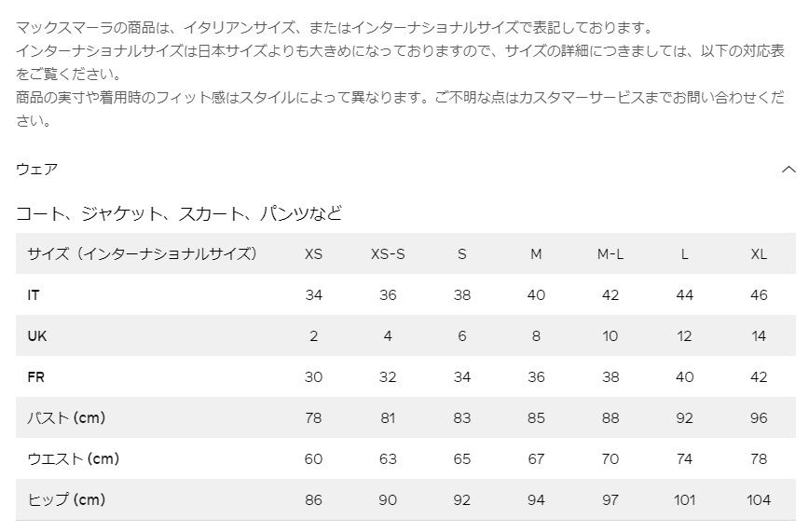Select the UK row label
Image resolution: width=809 pixels, height=532 pixels.
click(x=37, y=336)
